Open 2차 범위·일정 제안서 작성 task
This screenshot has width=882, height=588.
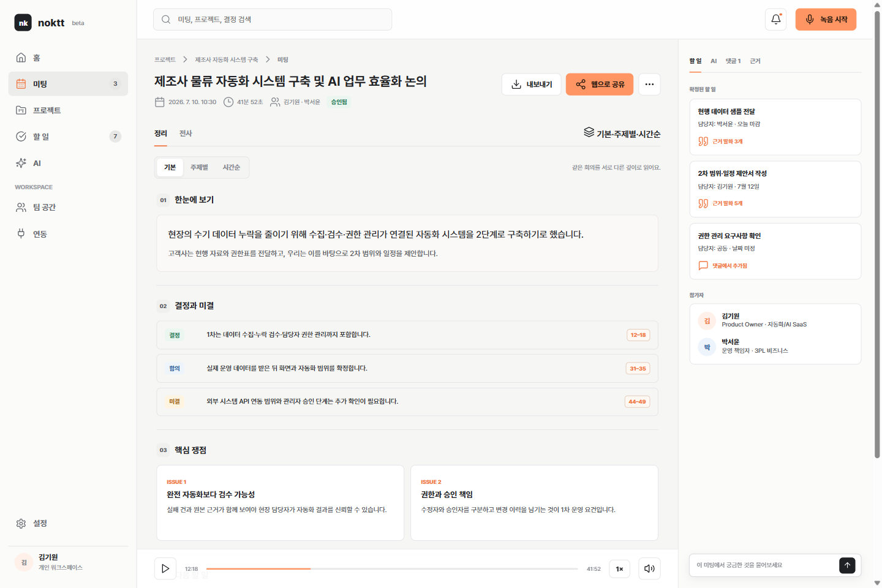775,189
